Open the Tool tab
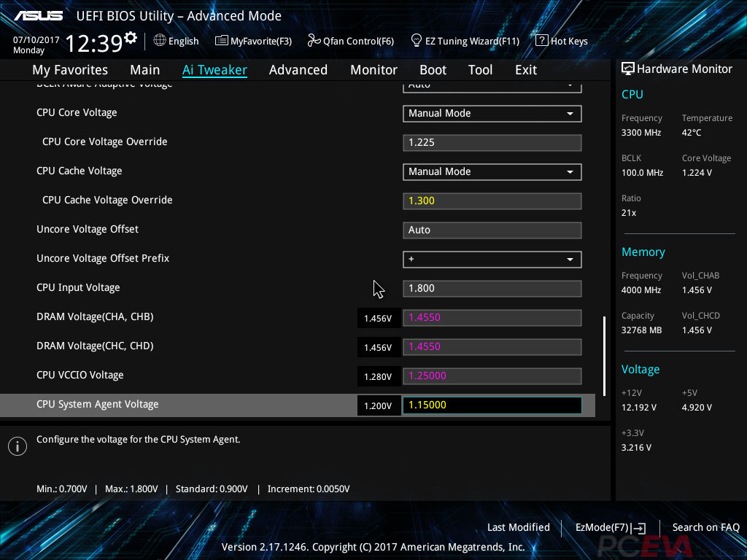747x560 pixels. click(x=480, y=70)
